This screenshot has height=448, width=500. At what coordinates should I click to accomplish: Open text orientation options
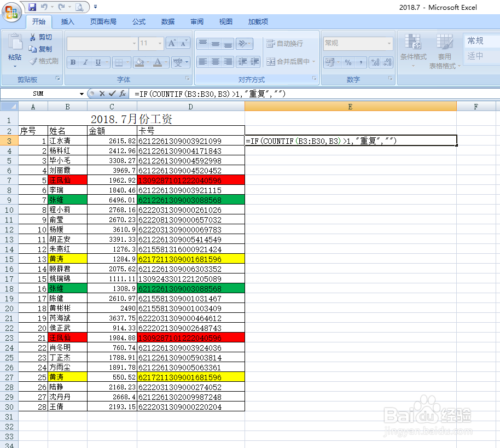click(245, 43)
